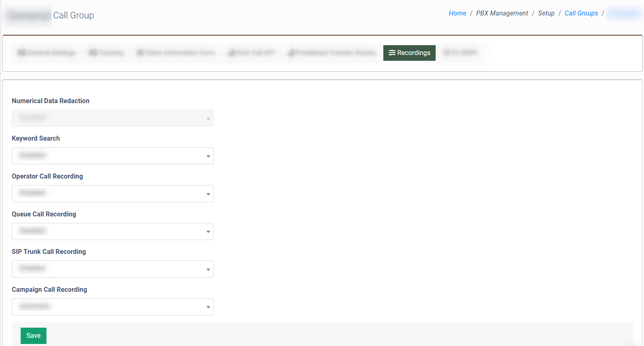Screen dimensions: 644x346
Task: Switch to Predefined Transfer Routes tab
Action: tap(331, 53)
